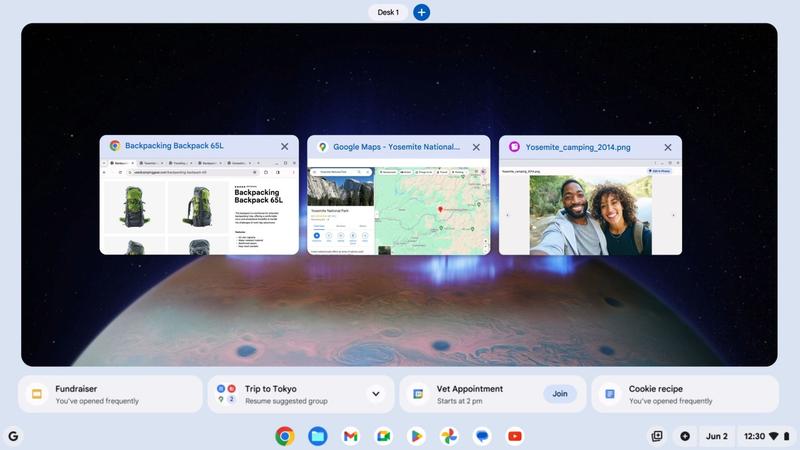Image resolution: width=800 pixels, height=450 pixels.
Task: Open Chrome from the shelf
Action: coord(285,436)
